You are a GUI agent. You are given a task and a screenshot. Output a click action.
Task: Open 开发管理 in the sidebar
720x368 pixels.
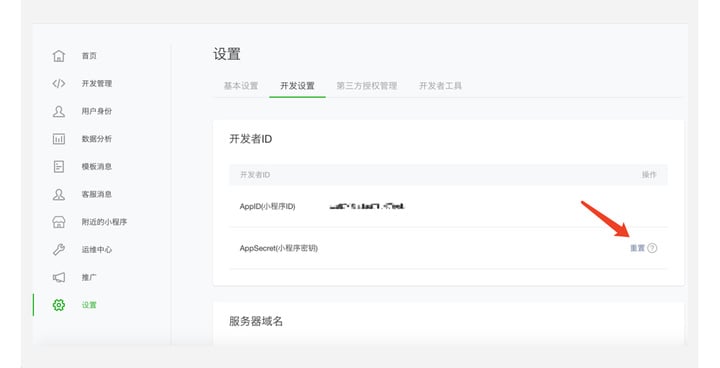tap(97, 83)
